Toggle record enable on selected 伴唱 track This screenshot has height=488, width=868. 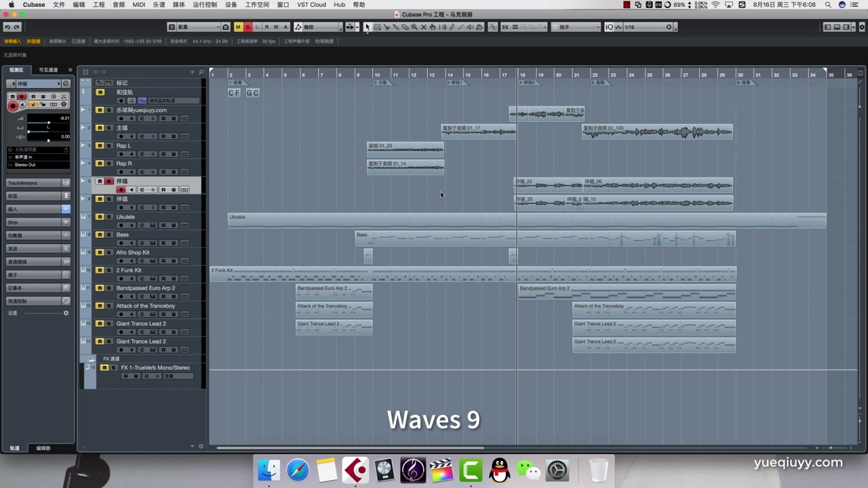pos(121,190)
